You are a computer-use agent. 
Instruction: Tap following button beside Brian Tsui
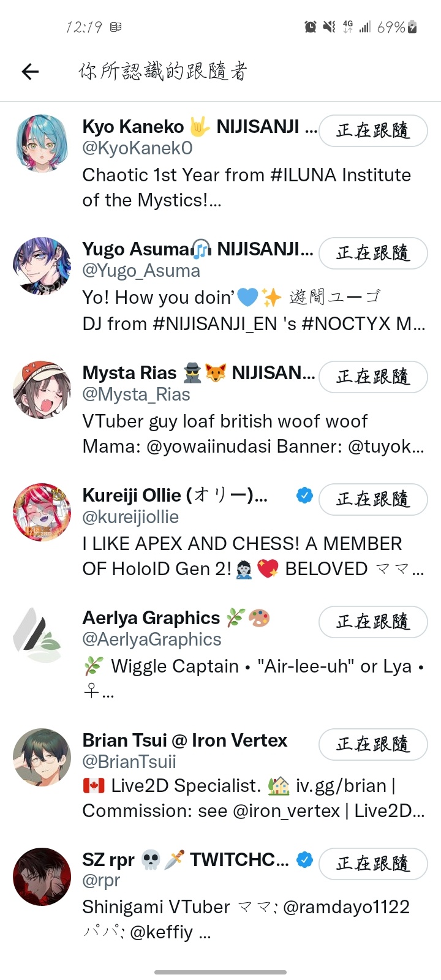(x=373, y=744)
